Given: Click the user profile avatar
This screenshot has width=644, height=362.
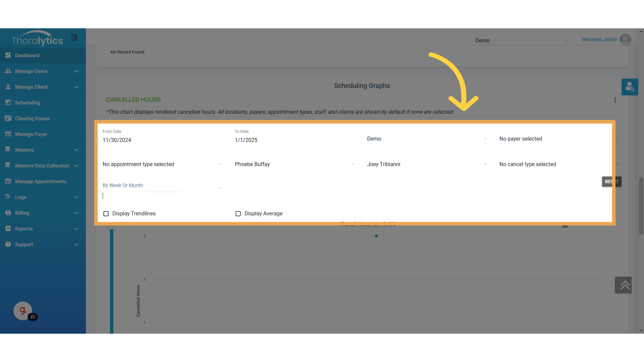Looking at the screenshot, I should 625,40.
